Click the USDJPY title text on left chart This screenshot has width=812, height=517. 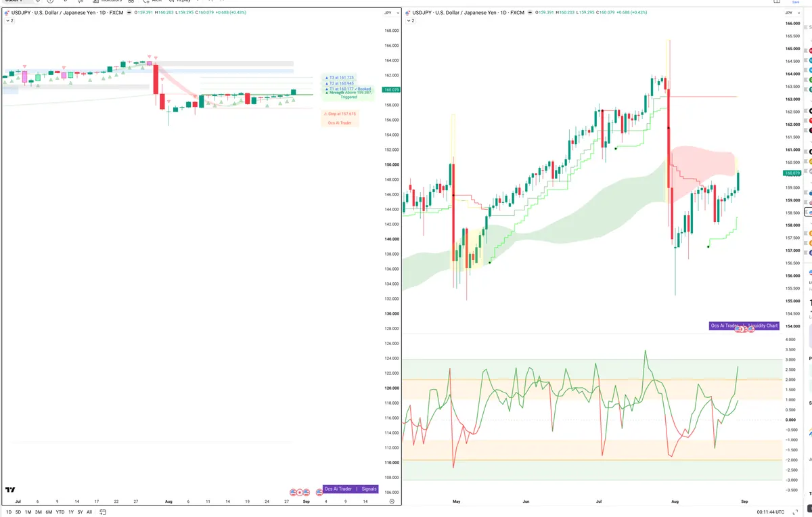pos(66,13)
